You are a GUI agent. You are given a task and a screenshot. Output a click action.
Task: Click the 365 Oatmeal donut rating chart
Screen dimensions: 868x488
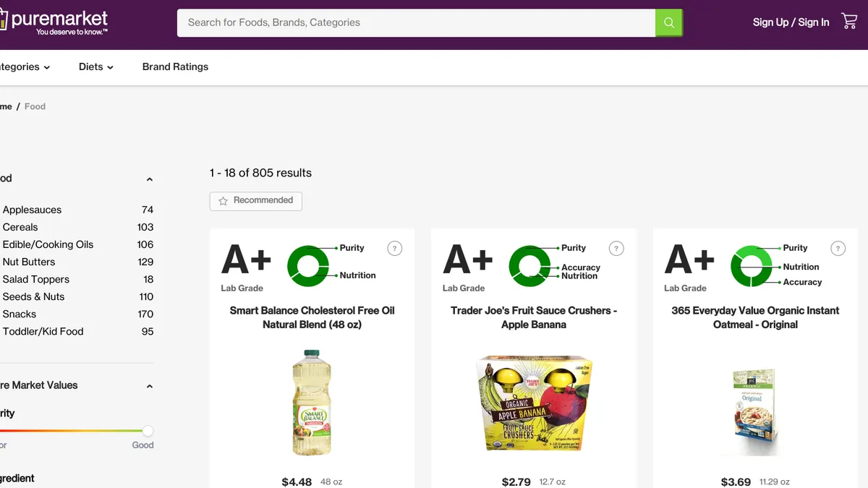[x=752, y=265]
